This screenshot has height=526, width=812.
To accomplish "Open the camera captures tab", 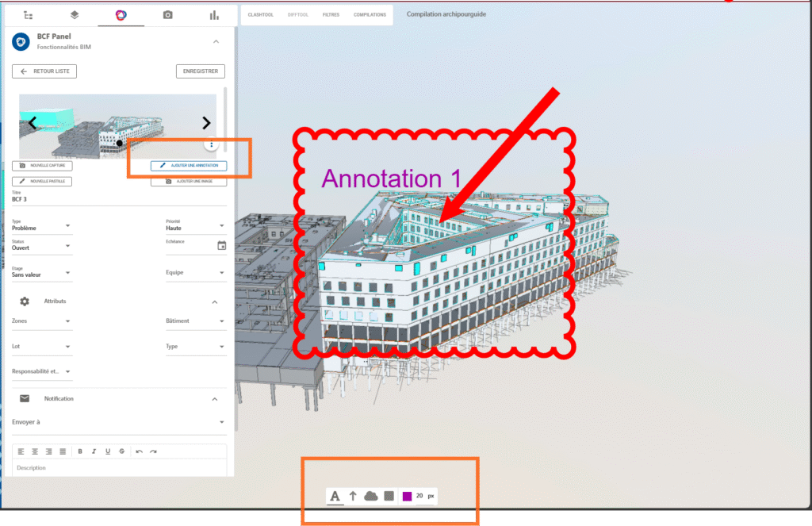I will pyautogui.click(x=167, y=15).
